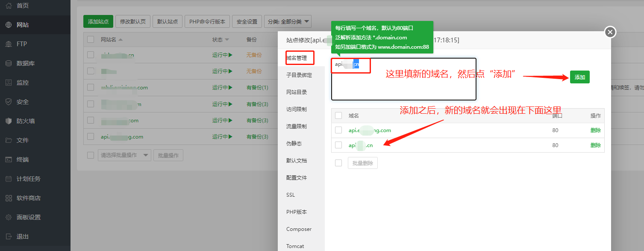The width and height of the screenshot is (644, 251).
Task: Click the 安全设置 button
Action: (x=247, y=21)
